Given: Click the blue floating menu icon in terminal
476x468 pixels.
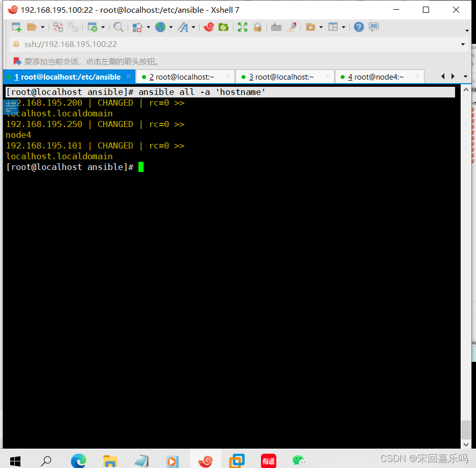Looking at the screenshot, I should pos(11,107).
